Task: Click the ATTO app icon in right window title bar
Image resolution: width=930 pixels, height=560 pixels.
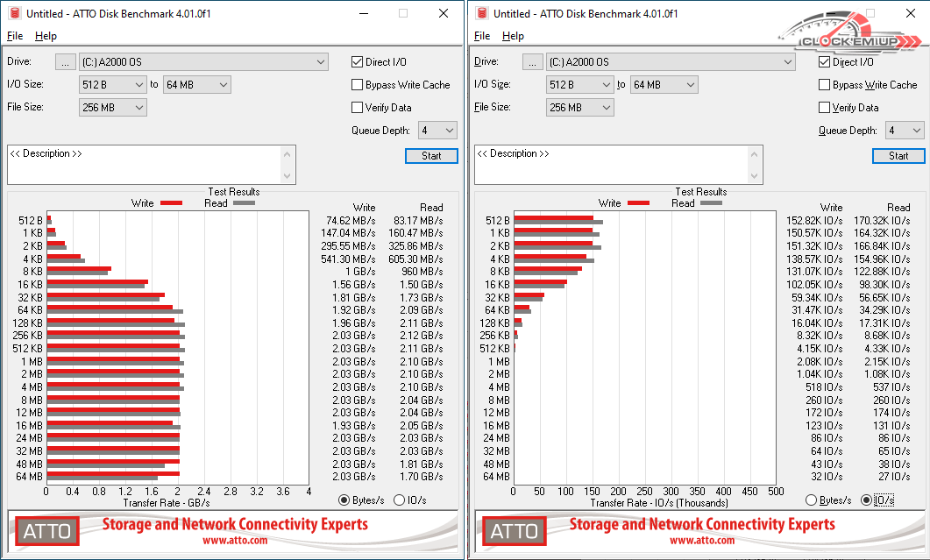Action: tap(481, 13)
